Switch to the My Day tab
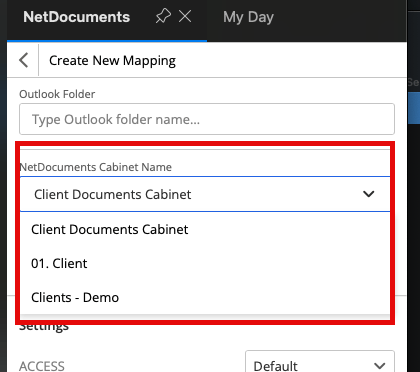This screenshot has width=420, height=372. [248, 17]
